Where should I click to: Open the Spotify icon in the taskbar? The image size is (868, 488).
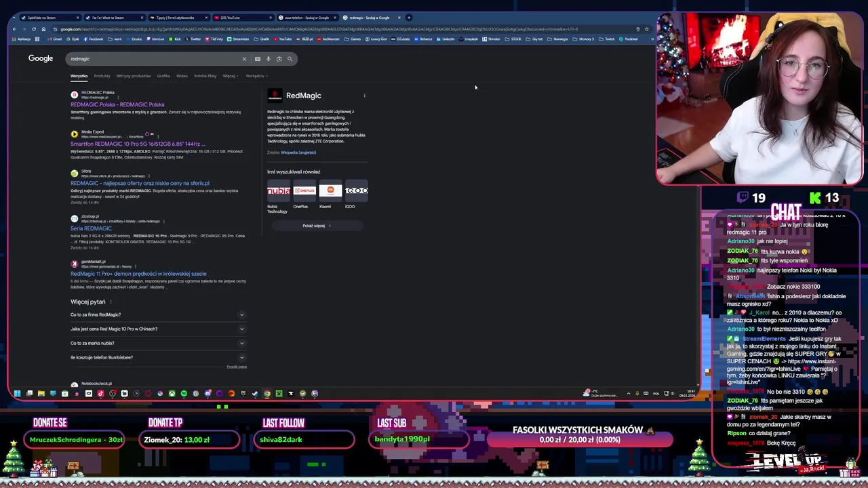click(184, 393)
